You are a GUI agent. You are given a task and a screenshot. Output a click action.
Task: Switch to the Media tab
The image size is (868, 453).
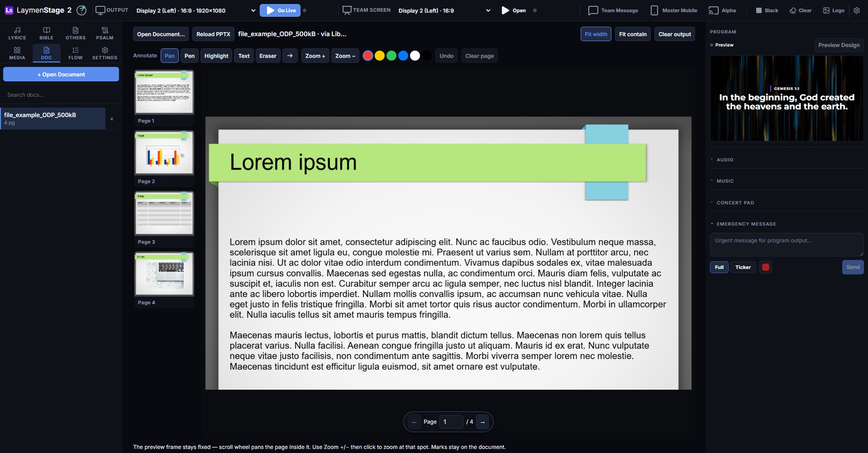point(17,53)
